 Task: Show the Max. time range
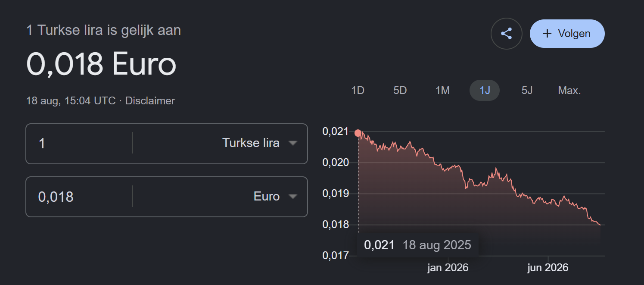[x=569, y=91]
